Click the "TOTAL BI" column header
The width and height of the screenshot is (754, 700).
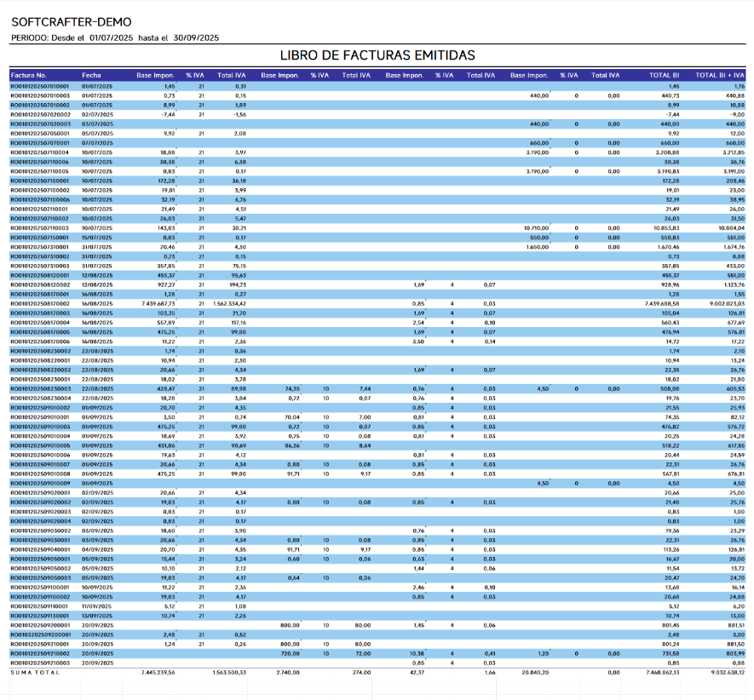click(x=664, y=76)
